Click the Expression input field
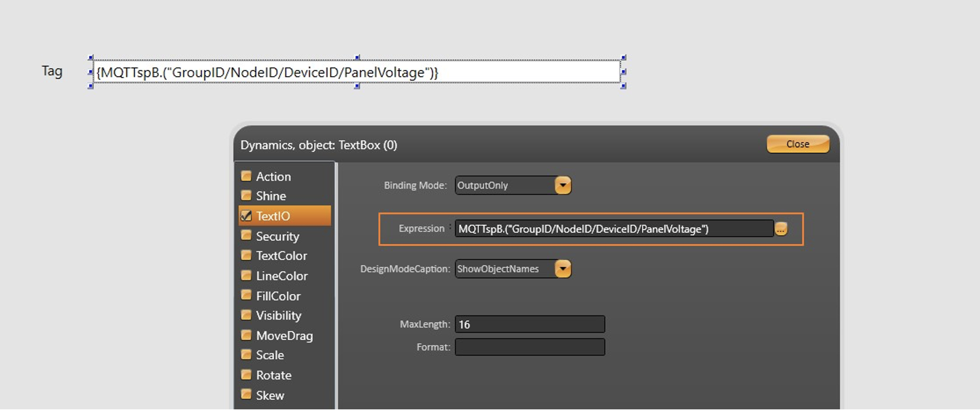 (614, 229)
